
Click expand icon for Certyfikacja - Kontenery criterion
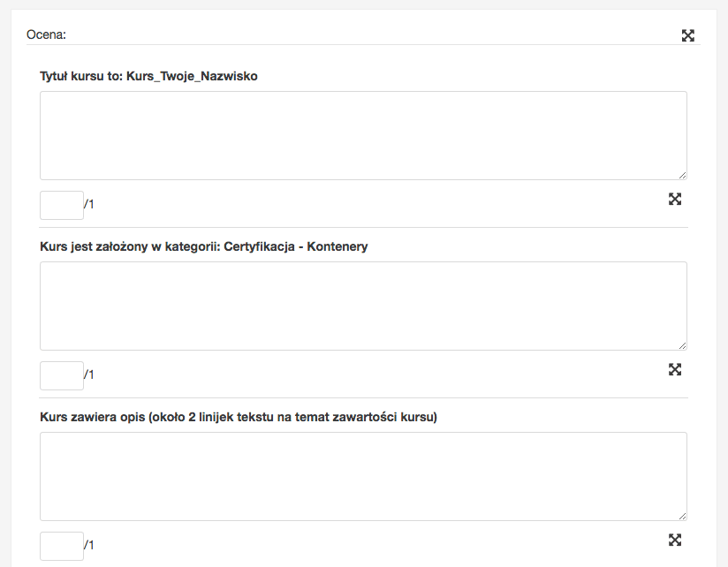(675, 369)
